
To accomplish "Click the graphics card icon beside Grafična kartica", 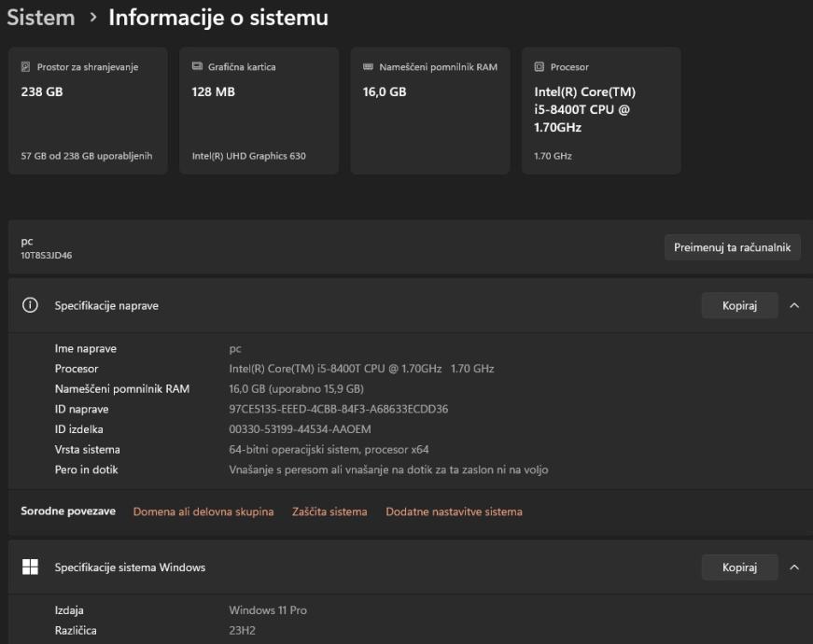I will coord(197,67).
